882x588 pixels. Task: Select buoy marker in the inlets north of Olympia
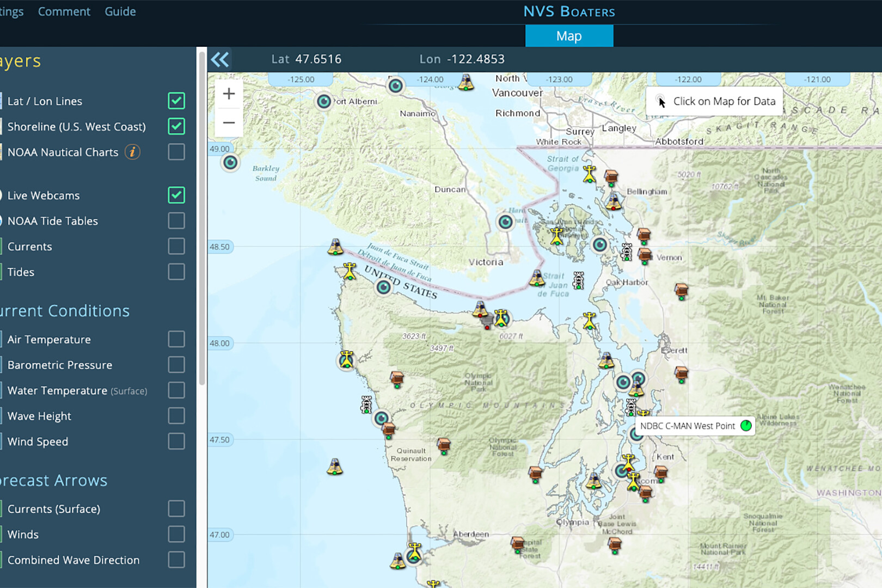coord(593,481)
